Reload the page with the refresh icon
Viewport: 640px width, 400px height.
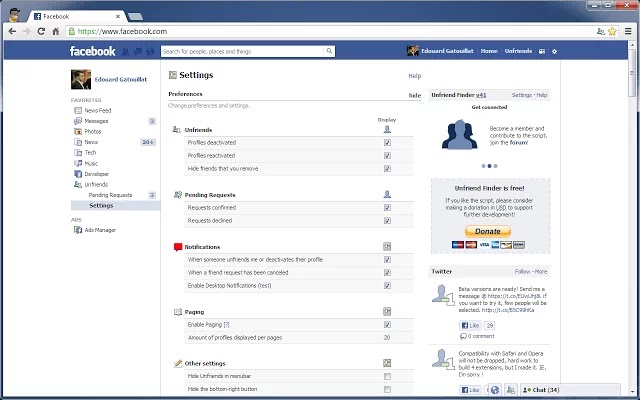(x=41, y=31)
